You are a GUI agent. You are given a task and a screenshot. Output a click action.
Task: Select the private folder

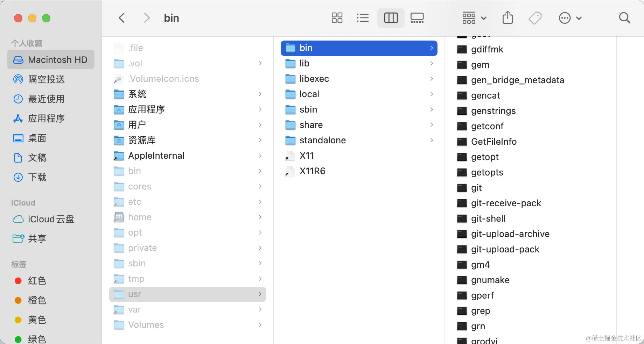pos(188,248)
